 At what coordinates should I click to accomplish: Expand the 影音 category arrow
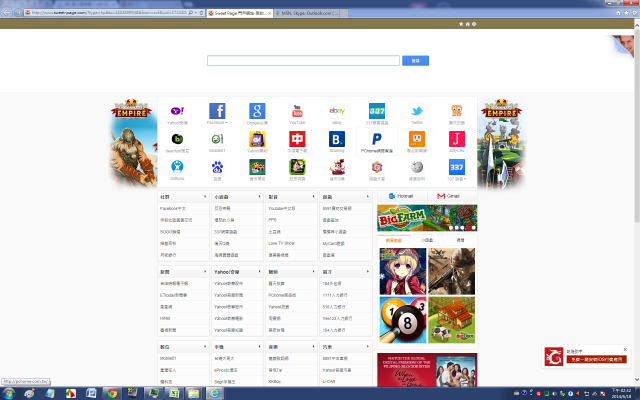click(313, 197)
